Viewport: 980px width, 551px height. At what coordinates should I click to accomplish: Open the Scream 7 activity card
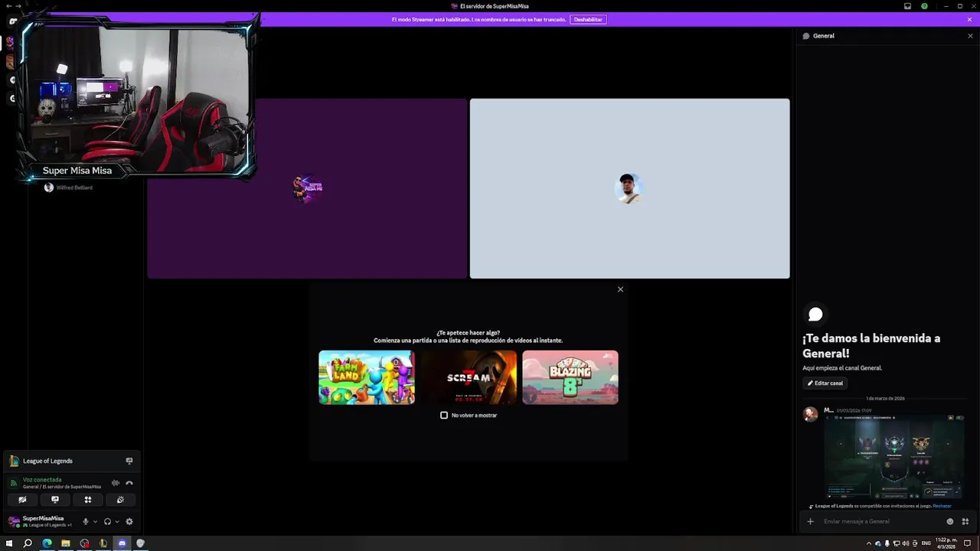469,377
